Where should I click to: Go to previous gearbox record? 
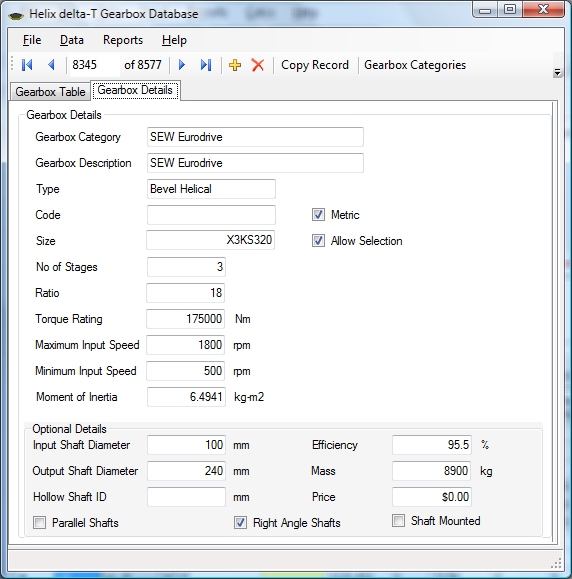(x=51, y=65)
